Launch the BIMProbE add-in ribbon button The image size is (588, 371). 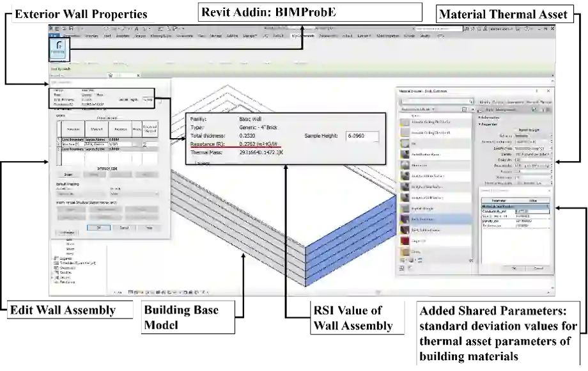click(59, 50)
